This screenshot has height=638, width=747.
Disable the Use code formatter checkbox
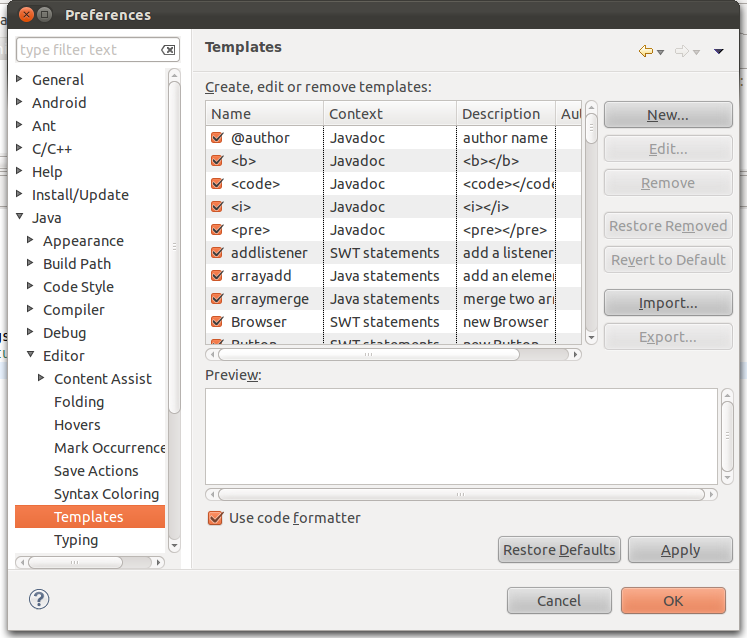(x=214, y=518)
